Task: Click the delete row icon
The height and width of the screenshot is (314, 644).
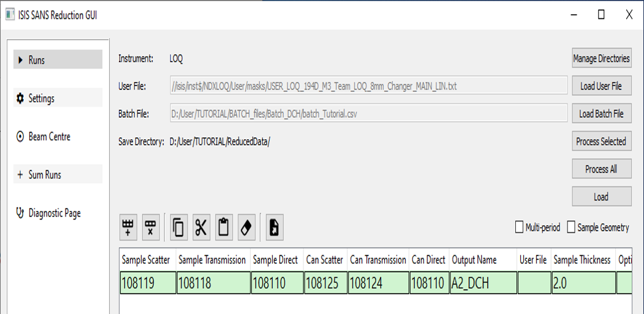Action: click(151, 228)
